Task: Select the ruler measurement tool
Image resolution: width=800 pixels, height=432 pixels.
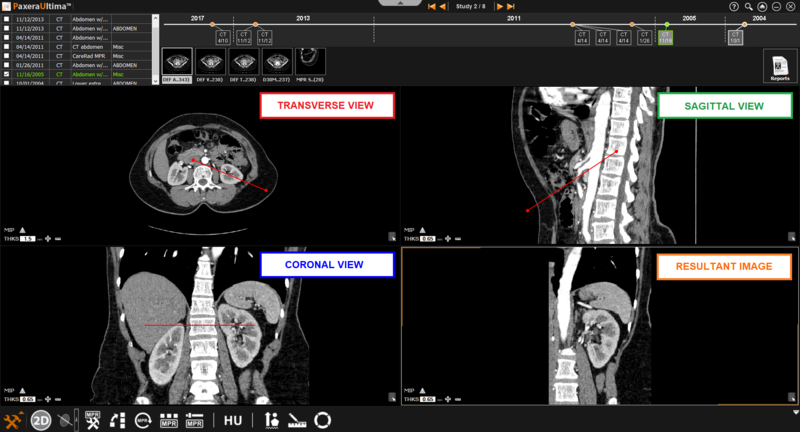Action: [297, 421]
